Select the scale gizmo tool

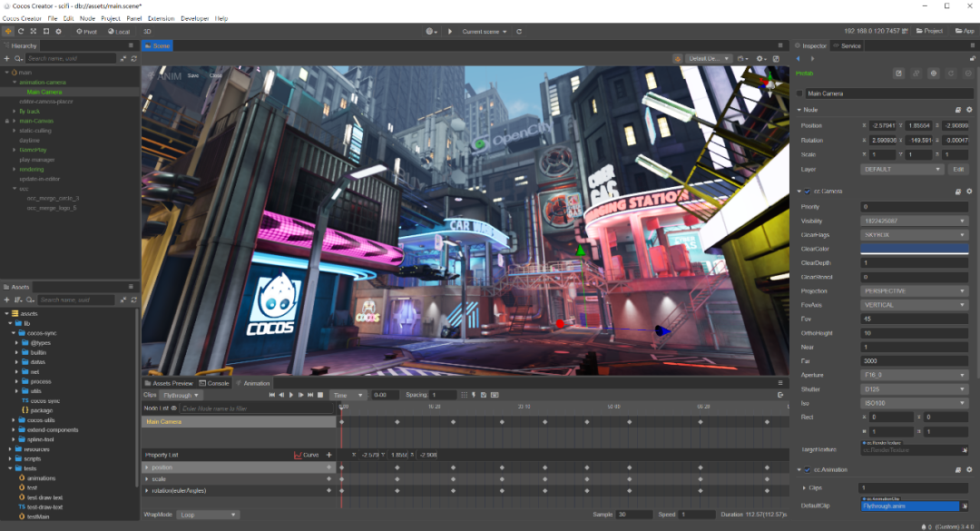[x=34, y=31]
